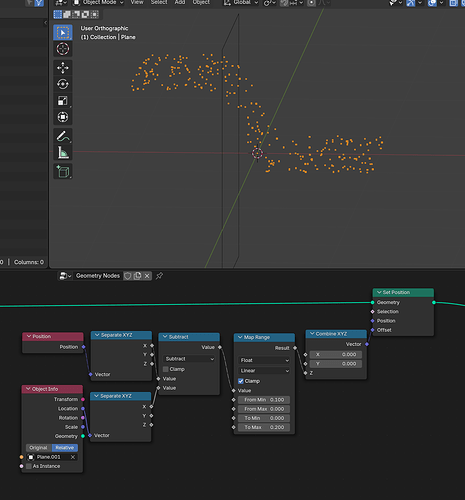This screenshot has width=465, height=500.
Task: Check the As Instance checkbox
Action: (x=29, y=466)
